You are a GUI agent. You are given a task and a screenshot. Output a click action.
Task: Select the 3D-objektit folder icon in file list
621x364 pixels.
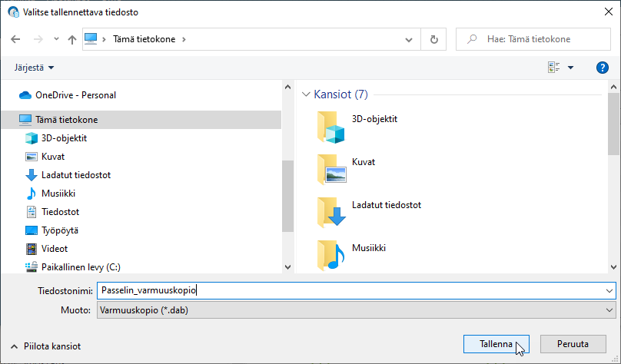click(331, 127)
